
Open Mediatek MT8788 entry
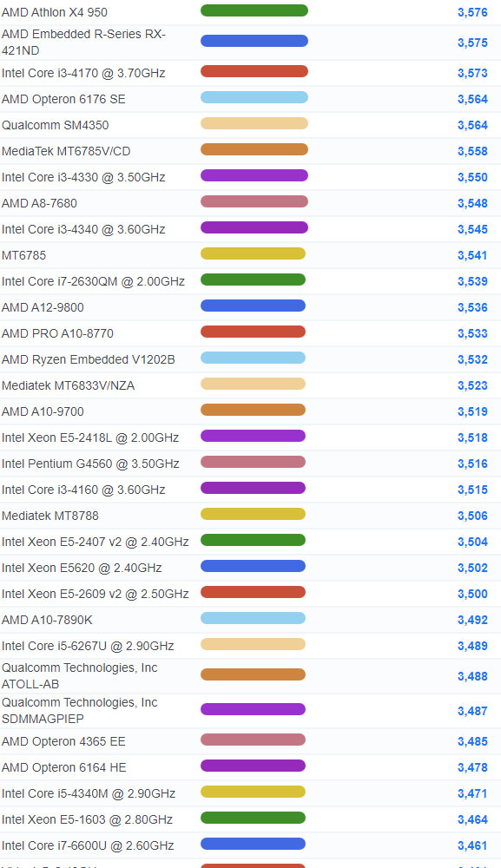pyautogui.click(x=49, y=516)
